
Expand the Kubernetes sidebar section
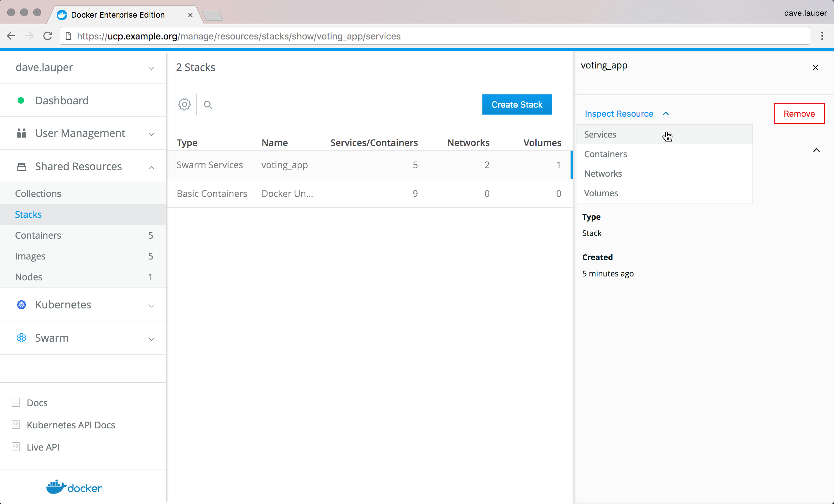click(x=151, y=305)
